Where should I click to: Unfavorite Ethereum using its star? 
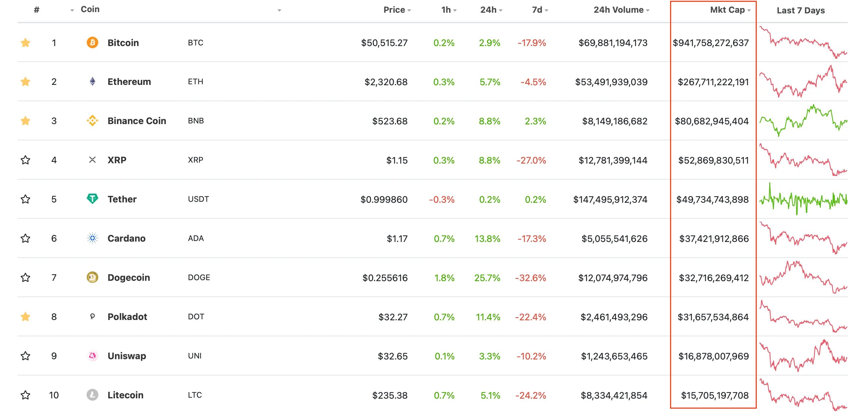[25, 81]
